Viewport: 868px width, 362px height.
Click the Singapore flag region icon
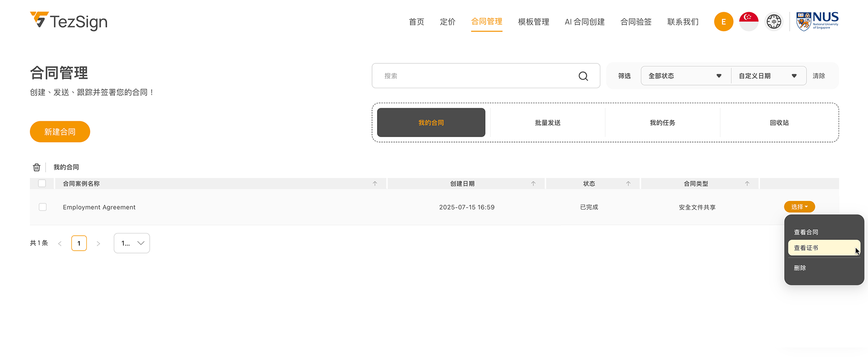749,22
